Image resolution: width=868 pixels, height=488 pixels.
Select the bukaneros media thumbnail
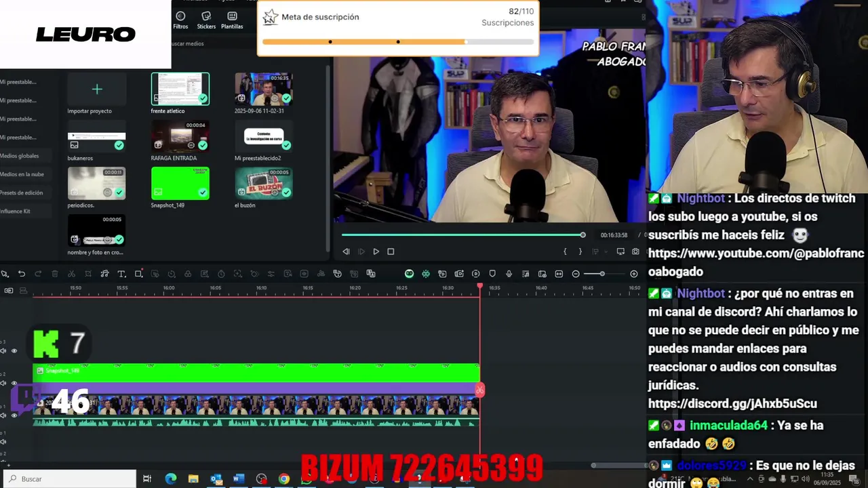point(96,136)
